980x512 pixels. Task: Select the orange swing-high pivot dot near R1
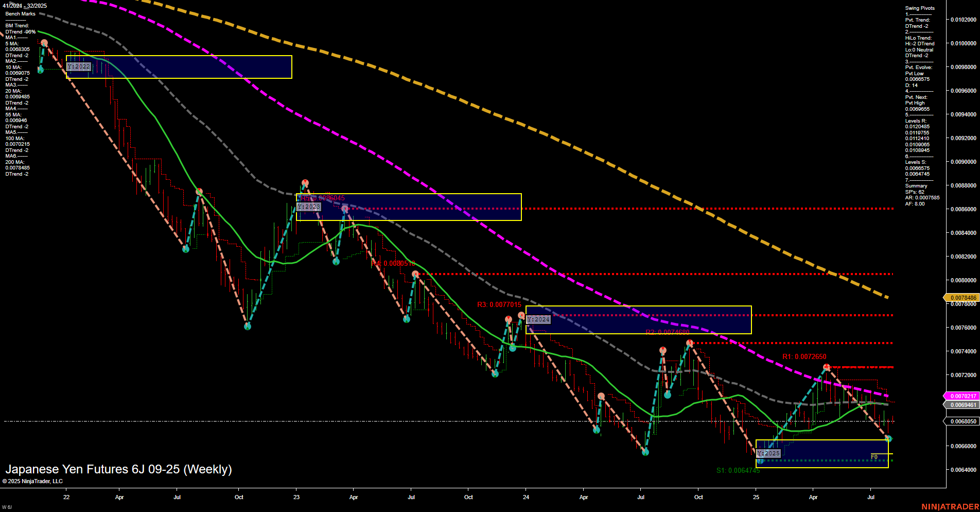click(x=826, y=366)
